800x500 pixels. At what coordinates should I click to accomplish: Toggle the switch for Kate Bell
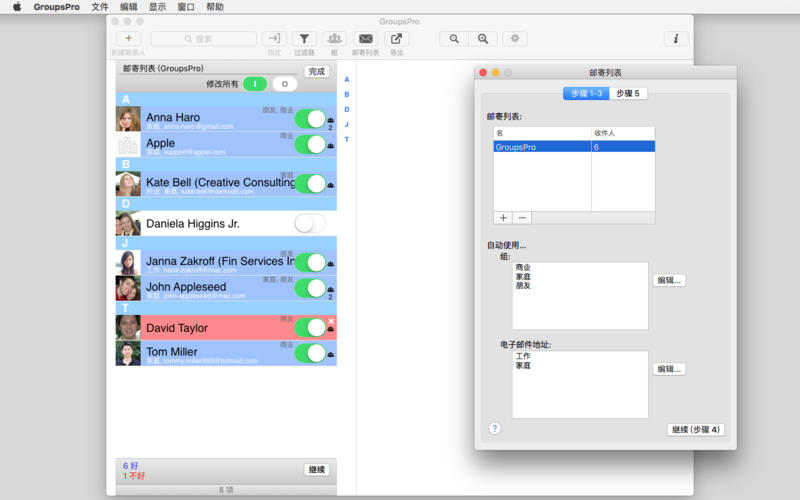[310, 184]
